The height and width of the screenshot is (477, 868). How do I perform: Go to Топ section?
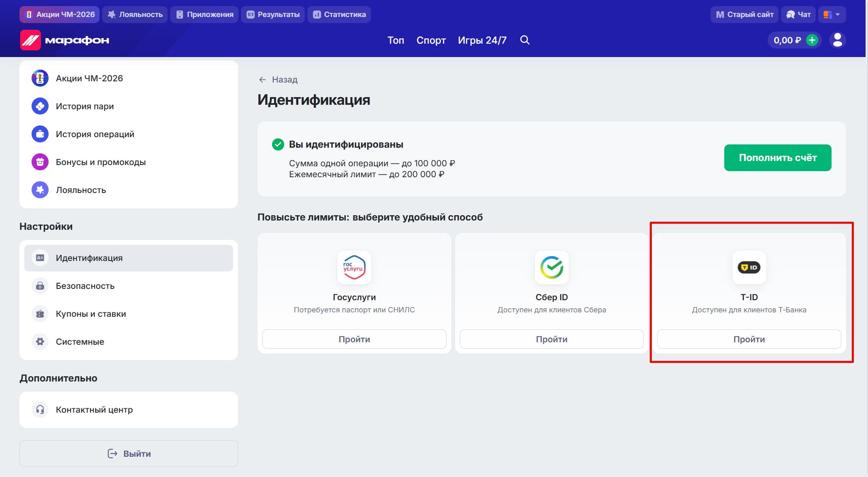click(x=396, y=40)
